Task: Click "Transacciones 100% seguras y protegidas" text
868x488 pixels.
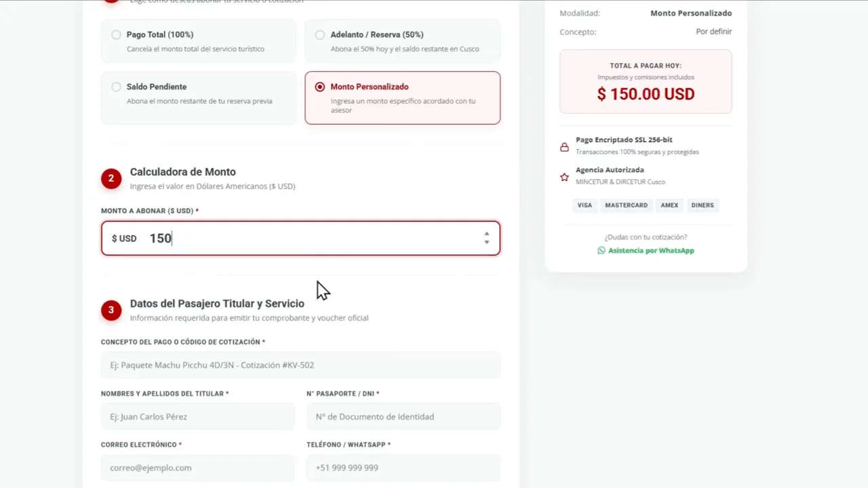Action: coord(637,152)
